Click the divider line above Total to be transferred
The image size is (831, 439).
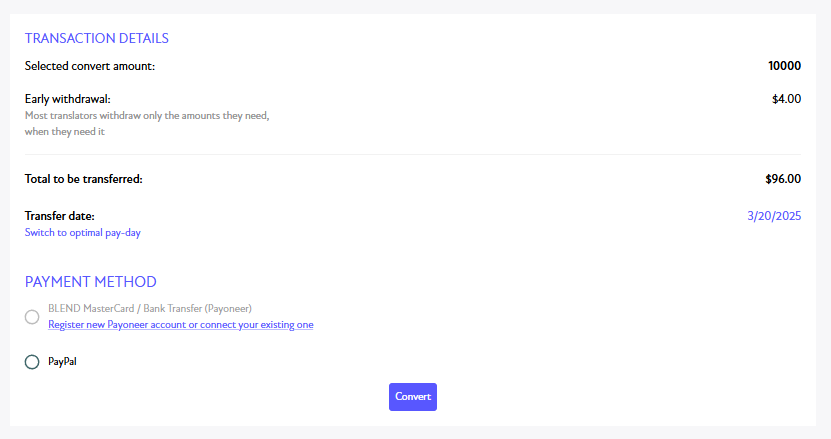tap(413, 155)
